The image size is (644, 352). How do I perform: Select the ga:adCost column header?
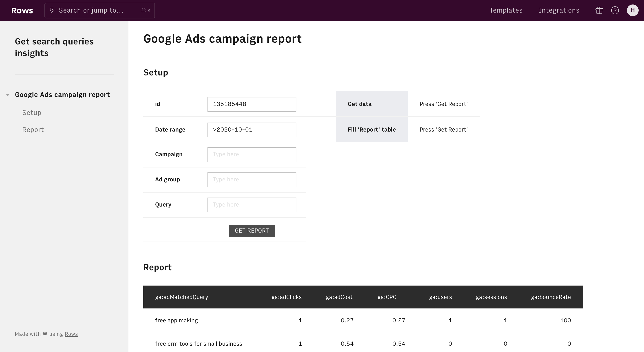(x=339, y=297)
